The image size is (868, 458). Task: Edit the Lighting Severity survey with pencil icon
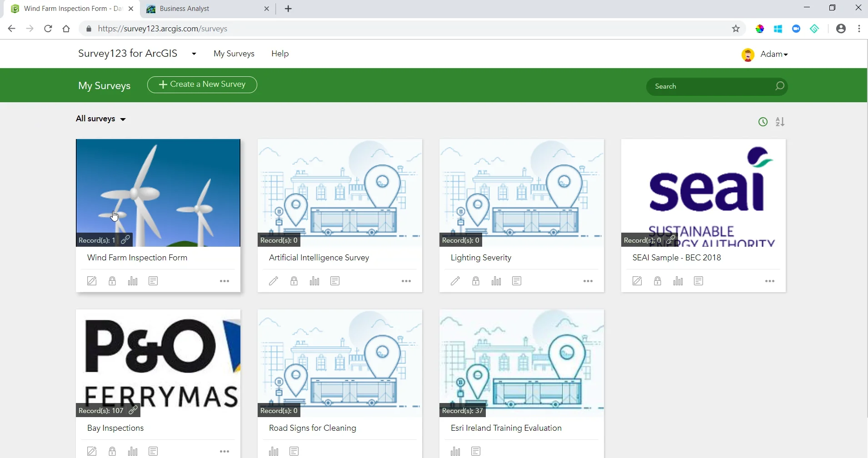[455, 281]
